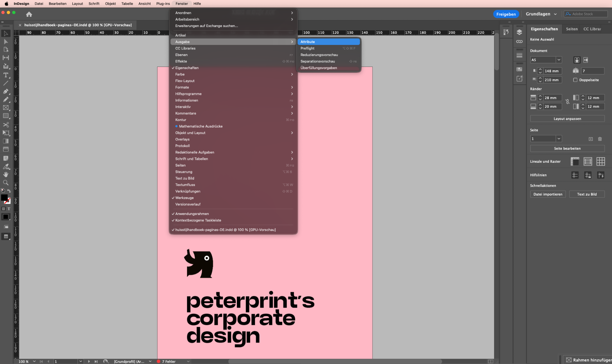
Task: Open the Objekt menu in menu bar
Action: 110,4
